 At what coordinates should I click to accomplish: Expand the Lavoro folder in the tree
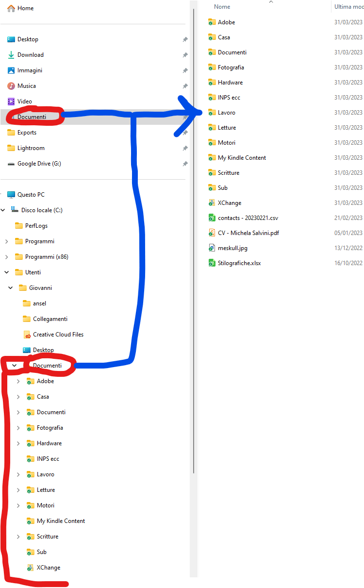click(x=18, y=474)
